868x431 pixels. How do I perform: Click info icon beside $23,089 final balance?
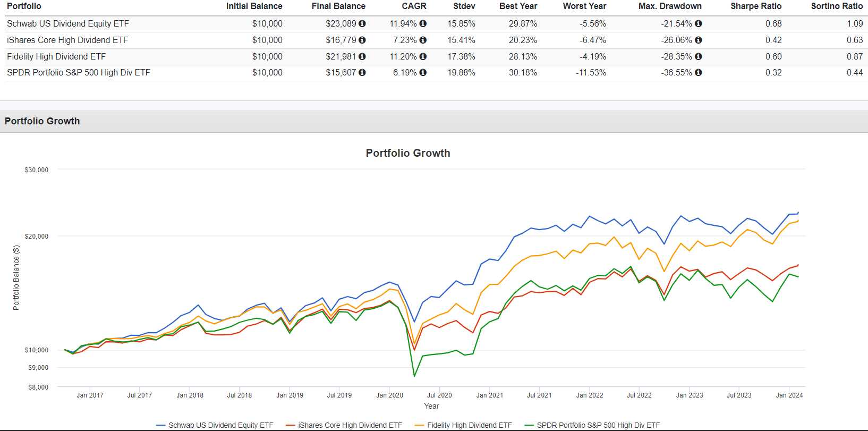click(x=362, y=23)
